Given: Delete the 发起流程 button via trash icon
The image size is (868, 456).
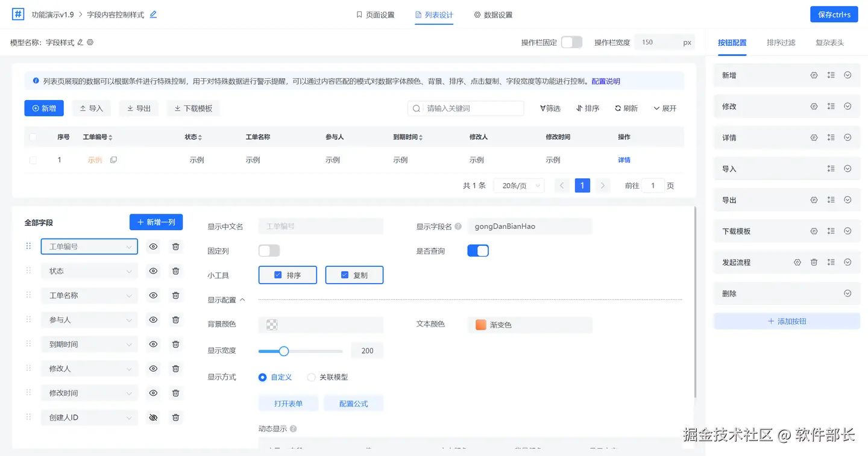Looking at the screenshot, I should point(814,262).
